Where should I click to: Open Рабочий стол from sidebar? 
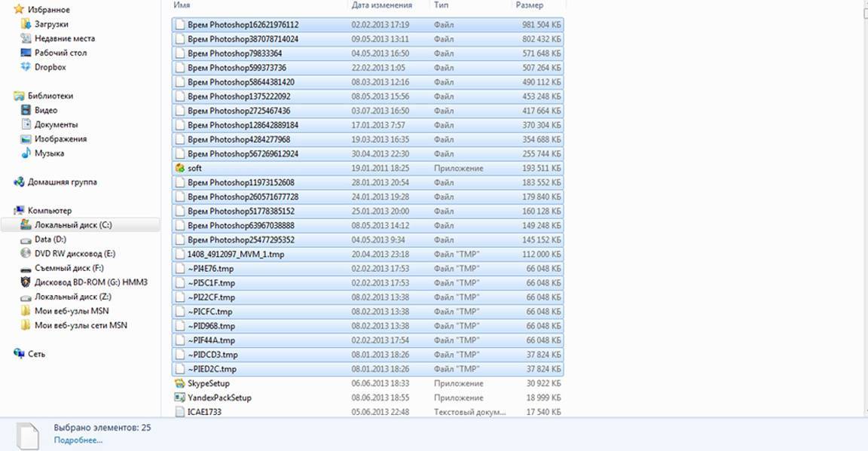(61, 53)
